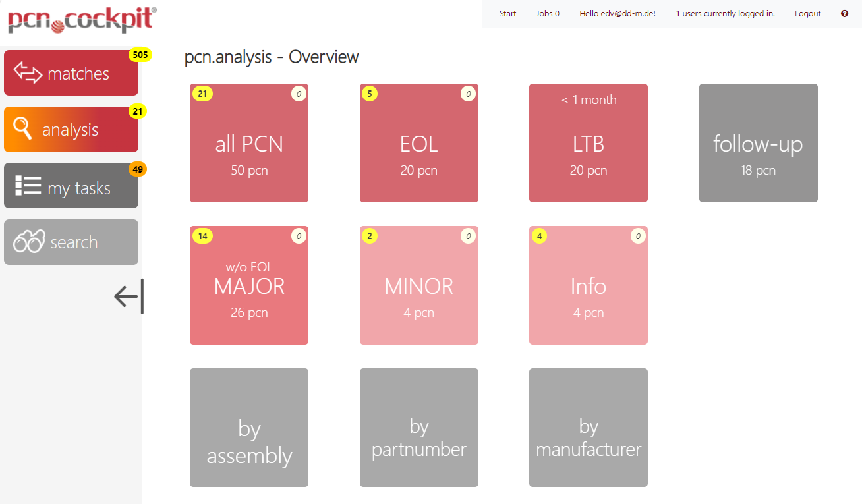Open the analysis section in sidebar
Image resolution: width=862 pixels, height=504 pixels.
coord(71,130)
